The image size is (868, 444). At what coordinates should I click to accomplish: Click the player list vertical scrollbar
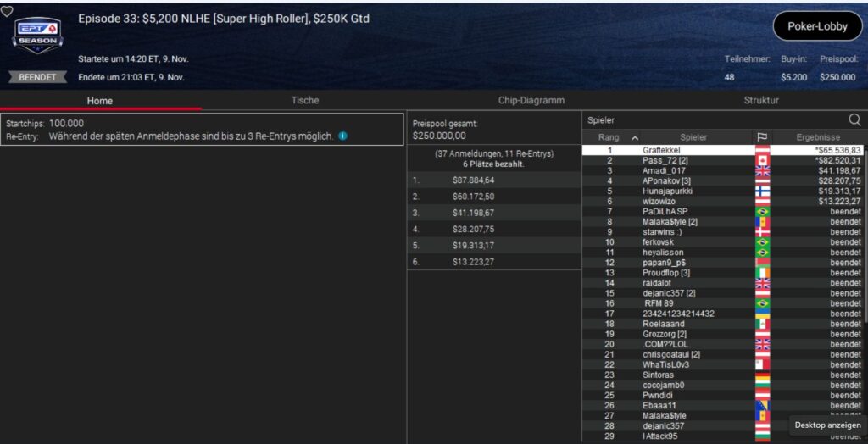tap(864, 254)
